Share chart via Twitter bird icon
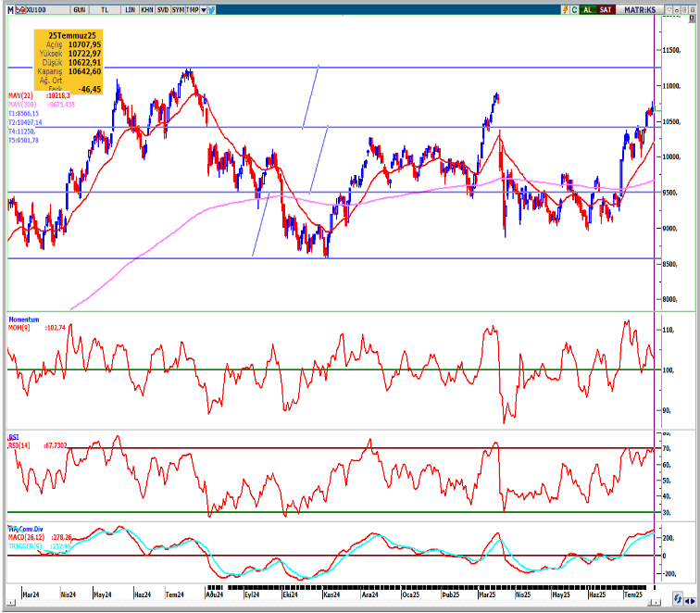700x613 pixels. tap(212, 10)
